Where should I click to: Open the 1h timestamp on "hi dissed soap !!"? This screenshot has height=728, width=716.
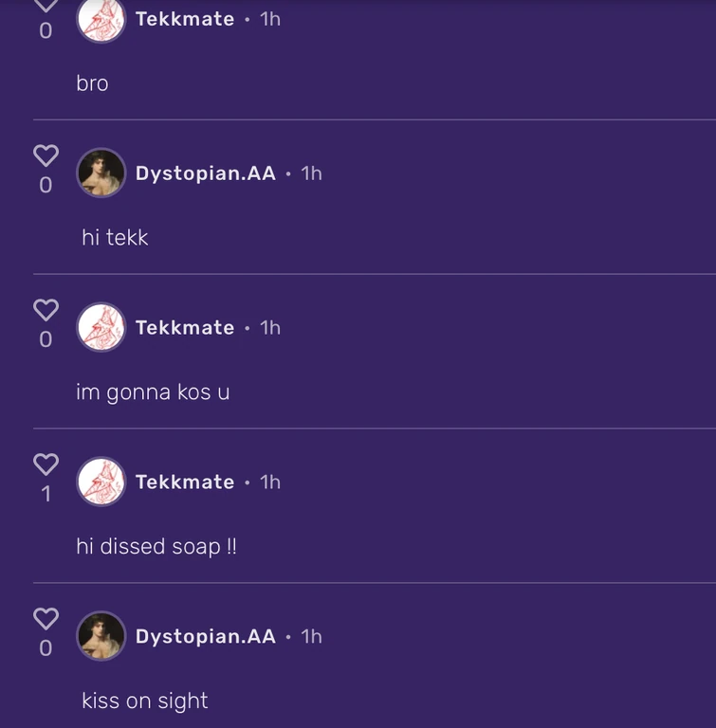(x=270, y=482)
